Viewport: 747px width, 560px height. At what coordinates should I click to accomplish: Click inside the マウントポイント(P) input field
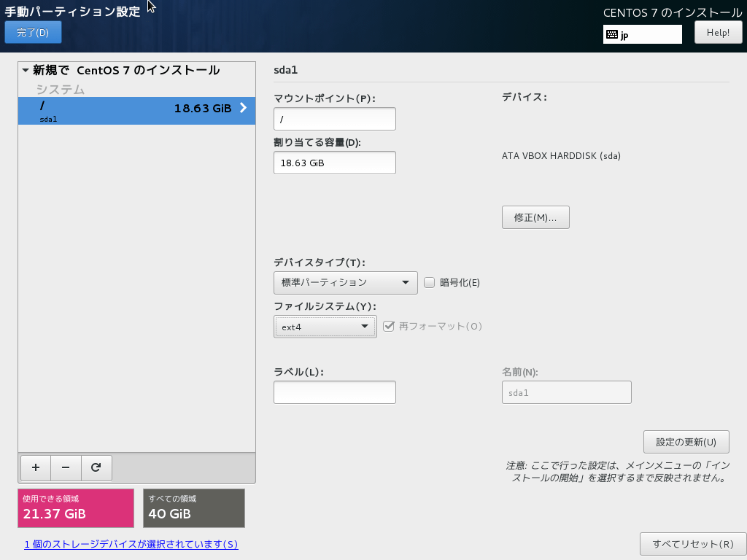coord(334,118)
